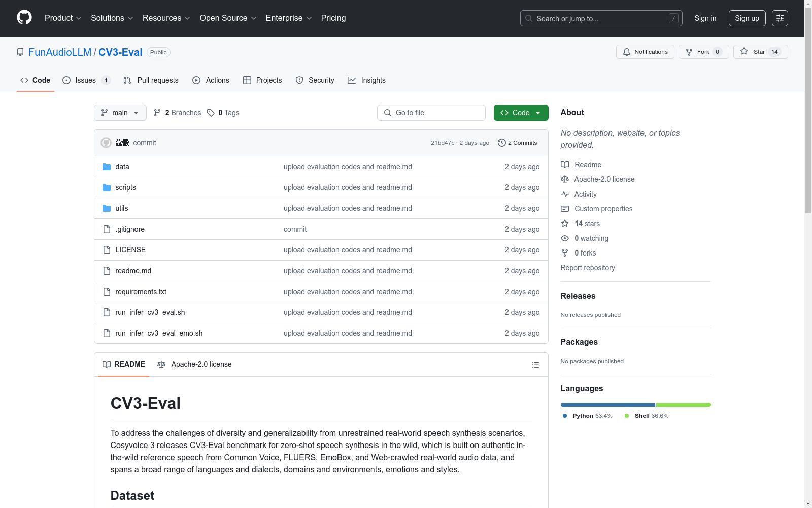Viewport: 812px width, 508px height.
Task: Click the Fork repository icon
Action: (689, 52)
